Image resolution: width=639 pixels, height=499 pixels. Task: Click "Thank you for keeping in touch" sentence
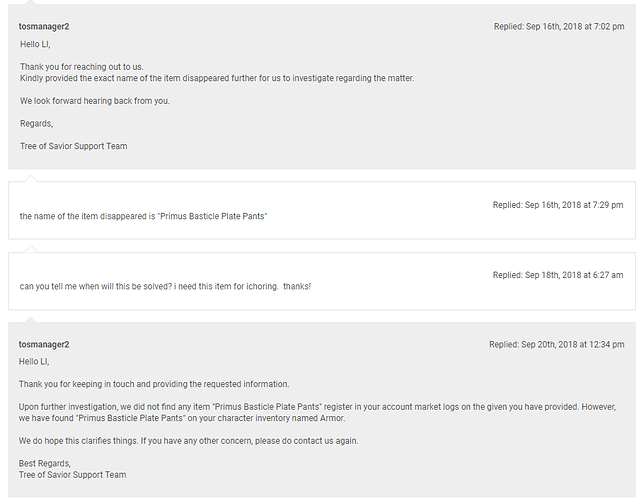(154, 384)
